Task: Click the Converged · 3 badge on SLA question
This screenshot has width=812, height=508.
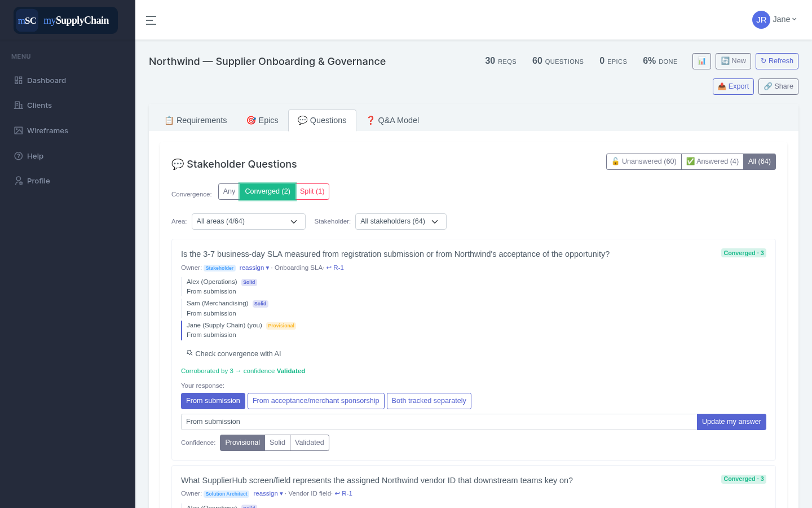Action: (744, 253)
